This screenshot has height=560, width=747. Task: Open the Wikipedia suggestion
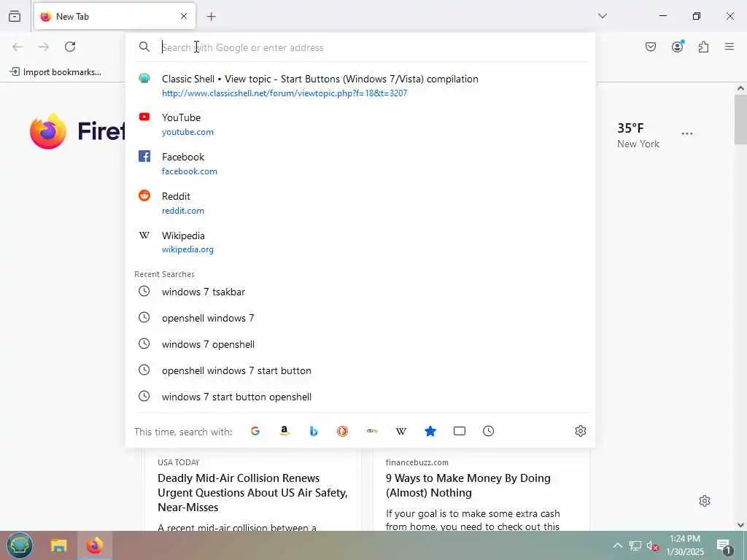coord(360,242)
